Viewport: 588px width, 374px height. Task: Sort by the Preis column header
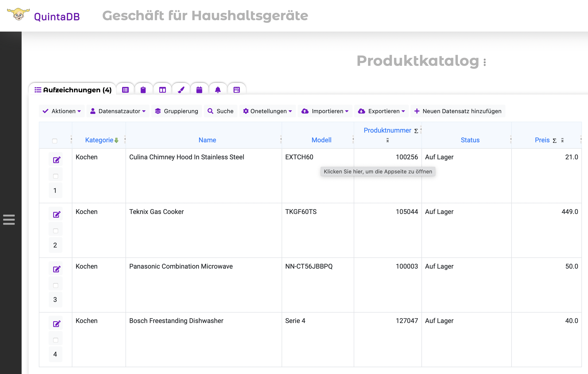(542, 140)
